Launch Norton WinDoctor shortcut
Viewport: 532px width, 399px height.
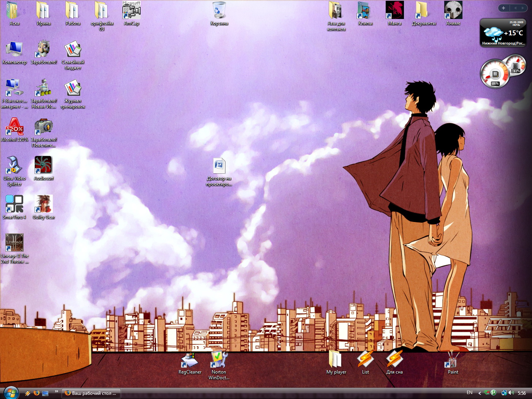(x=219, y=366)
